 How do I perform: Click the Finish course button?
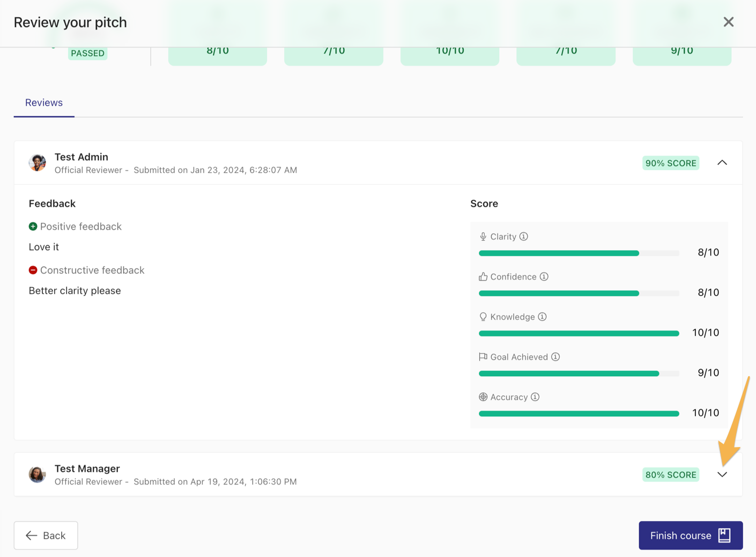(691, 536)
